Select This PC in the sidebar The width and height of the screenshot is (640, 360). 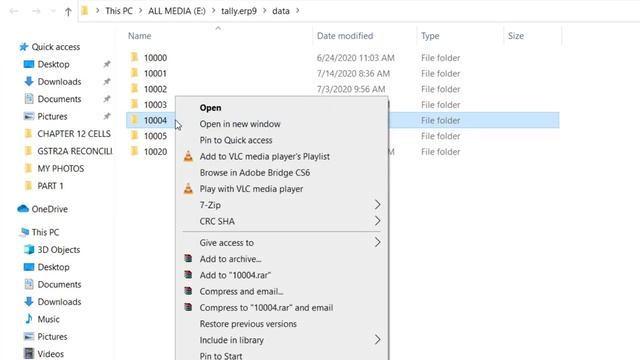point(45,232)
